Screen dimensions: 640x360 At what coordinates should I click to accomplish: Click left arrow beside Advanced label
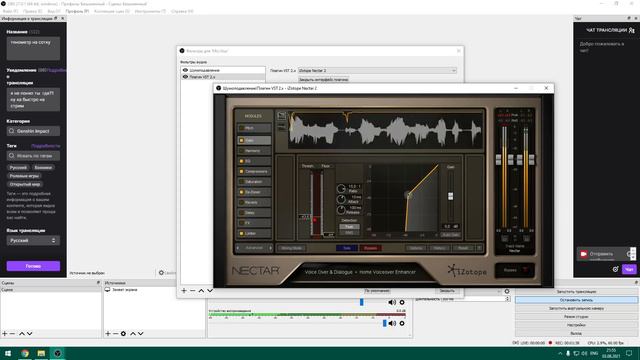click(238, 248)
